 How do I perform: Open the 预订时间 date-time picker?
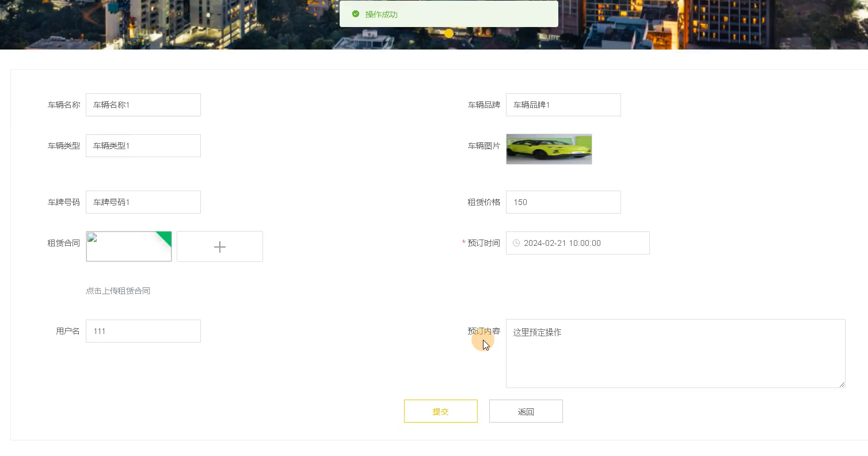pos(578,243)
